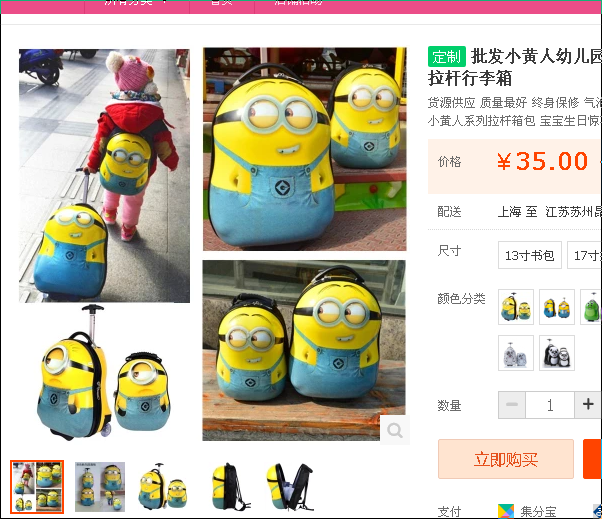Select the first thumbnail with collage image
The image size is (602, 519).
click(x=37, y=487)
